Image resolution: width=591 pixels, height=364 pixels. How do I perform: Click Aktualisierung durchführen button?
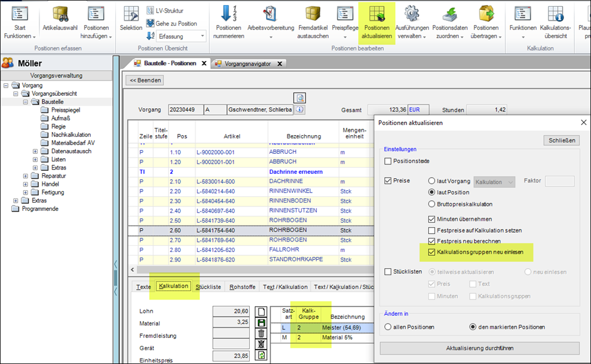[480, 348]
